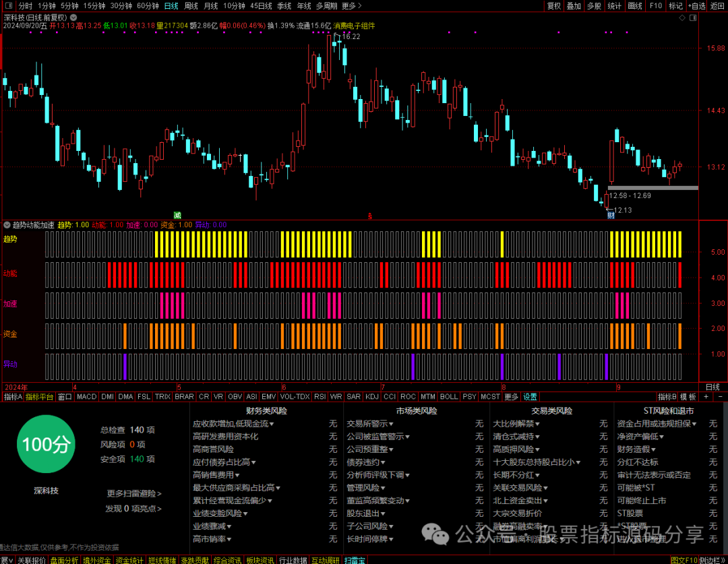
Task: Click the green 100分 score circle
Action: coord(46,444)
